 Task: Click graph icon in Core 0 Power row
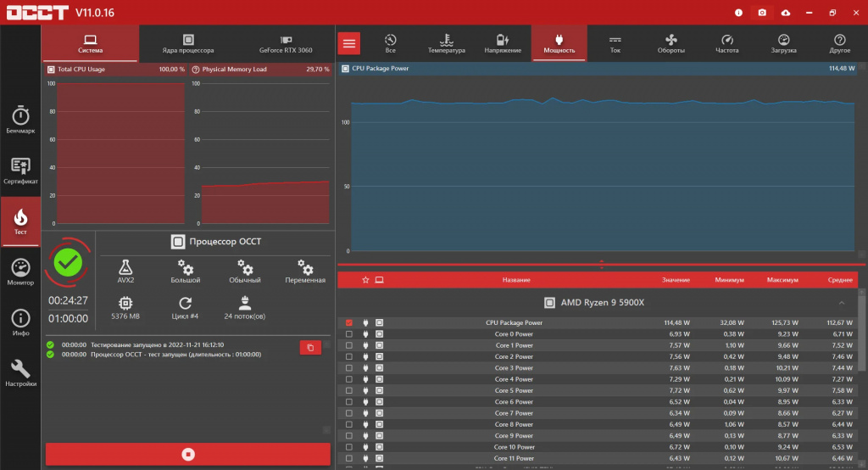coord(379,334)
